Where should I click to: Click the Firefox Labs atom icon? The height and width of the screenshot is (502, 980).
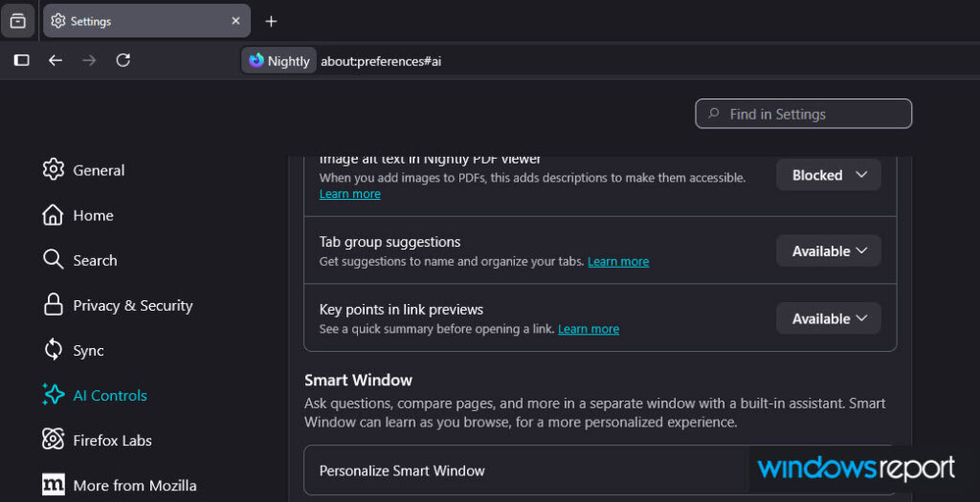(x=54, y=440)
